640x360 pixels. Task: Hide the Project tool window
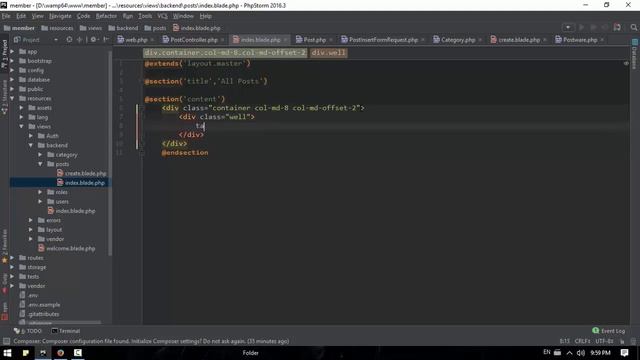click(106, 40)
